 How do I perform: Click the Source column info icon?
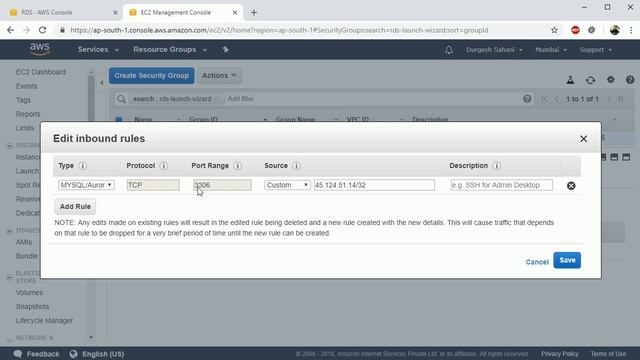click(x=296, y=166)
